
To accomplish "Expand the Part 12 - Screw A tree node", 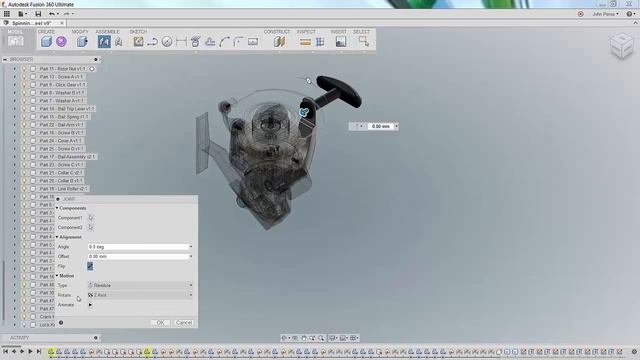I will 15,77.
